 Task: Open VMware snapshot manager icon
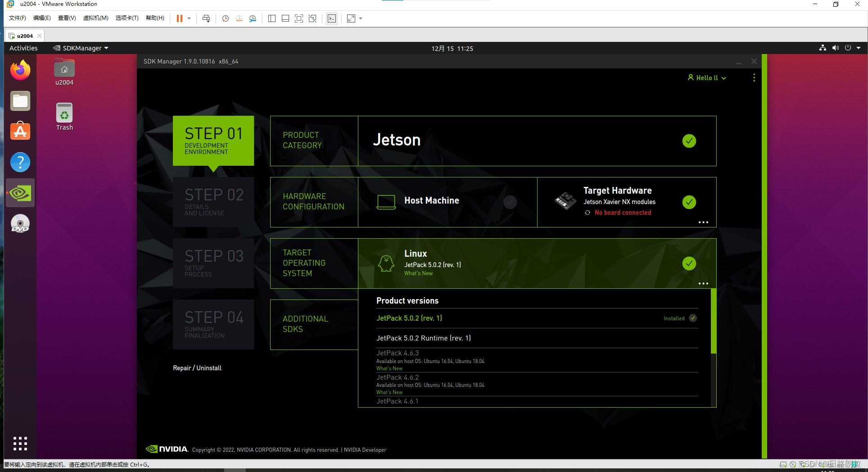[253, 18]
